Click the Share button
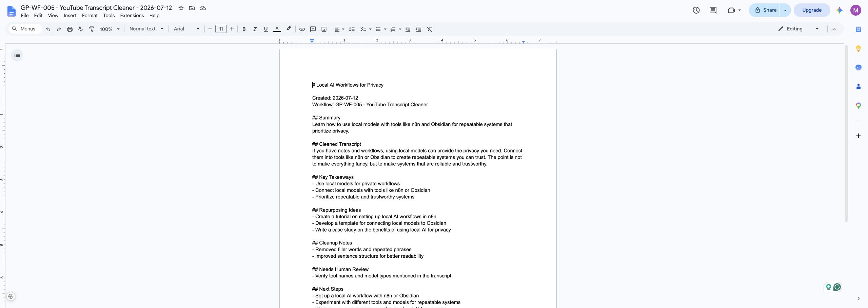Screen dimensions: 868x308 pyautogui.click(x=765, y=10)
